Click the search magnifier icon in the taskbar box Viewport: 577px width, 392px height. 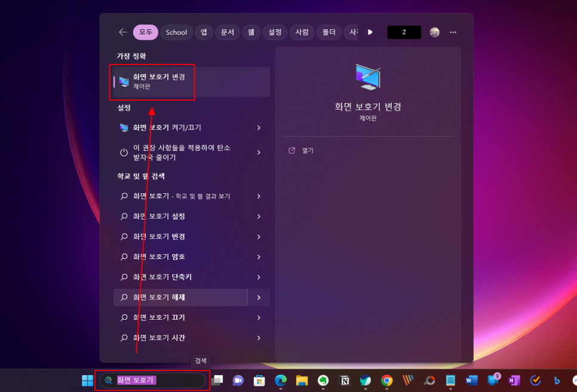[108, 380]
